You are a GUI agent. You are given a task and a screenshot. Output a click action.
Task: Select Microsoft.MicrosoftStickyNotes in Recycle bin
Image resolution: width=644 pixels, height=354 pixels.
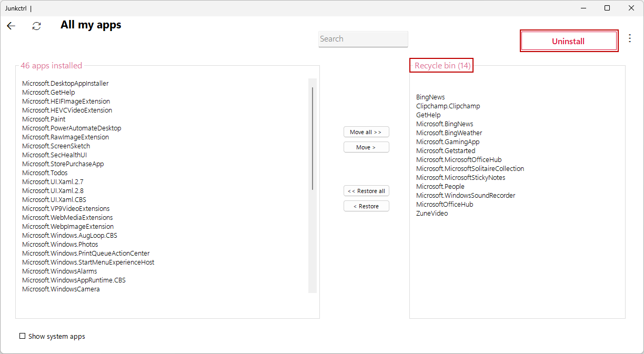[x=460, y=178]
